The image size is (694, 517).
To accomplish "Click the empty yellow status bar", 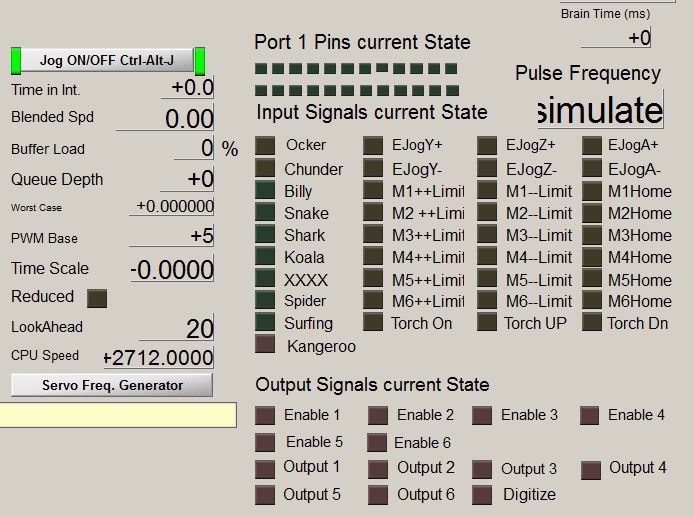I will pyautogui.click(x=118, y=415).
